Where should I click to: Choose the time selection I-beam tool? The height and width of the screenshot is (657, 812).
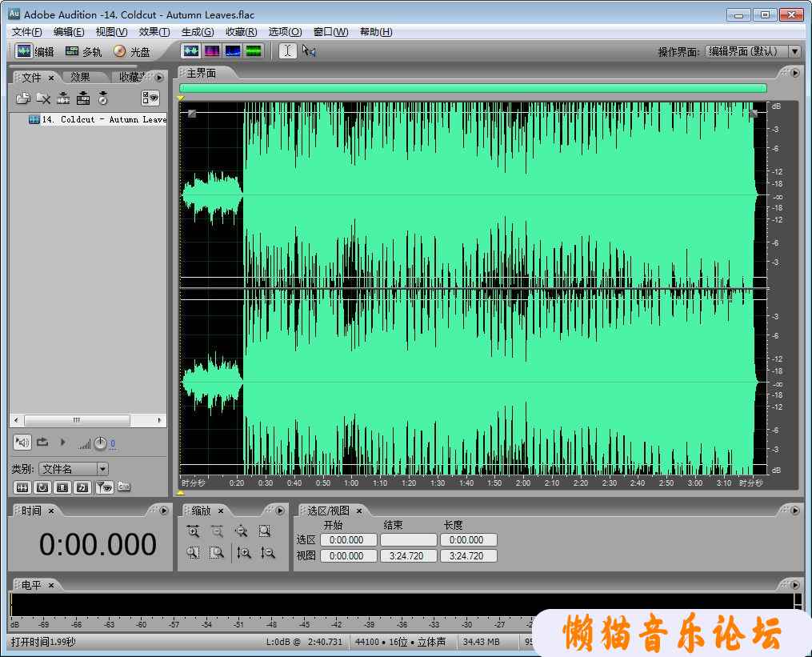[x=287, y=50]
